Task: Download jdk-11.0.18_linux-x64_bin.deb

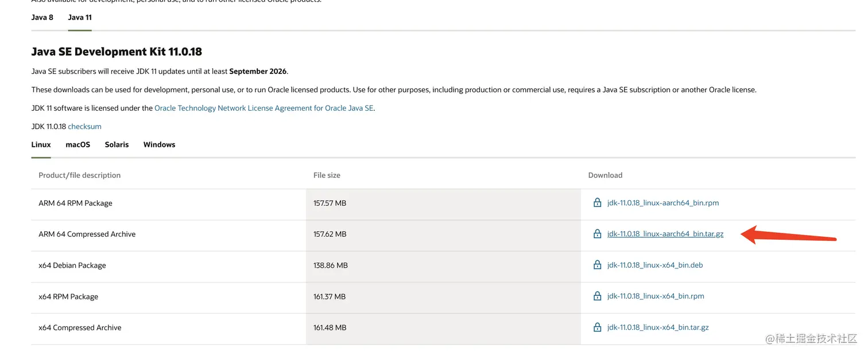Action: [655, 265]
